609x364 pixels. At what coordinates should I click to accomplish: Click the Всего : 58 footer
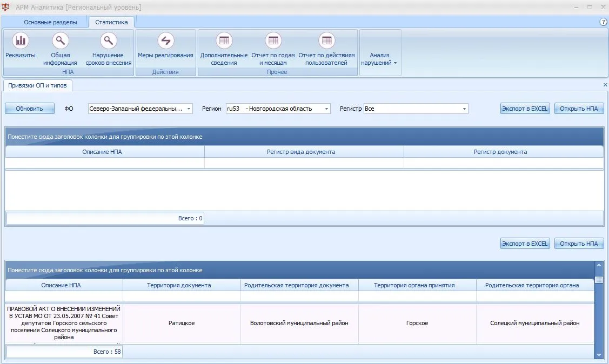click(x=64, y=352)
